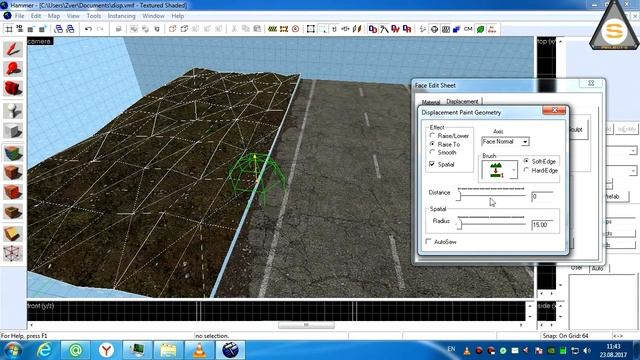
Task: Open VLC media player from taskbar
Action: (199, 350)
